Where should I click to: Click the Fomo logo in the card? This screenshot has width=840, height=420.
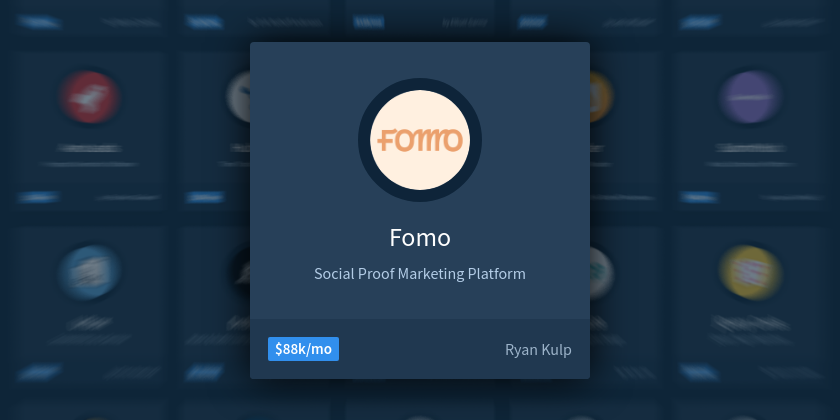point(420,140)
